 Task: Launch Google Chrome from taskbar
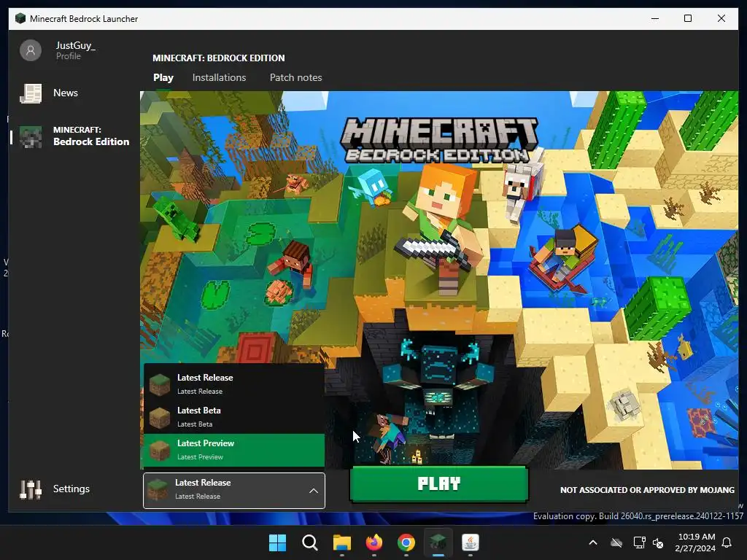(406, 542)
